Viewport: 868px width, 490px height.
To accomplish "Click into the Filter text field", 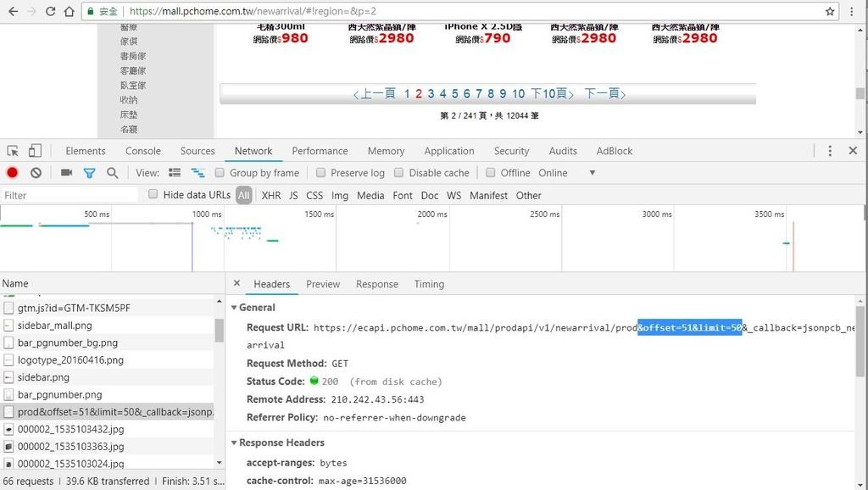I will click(70, 195).
